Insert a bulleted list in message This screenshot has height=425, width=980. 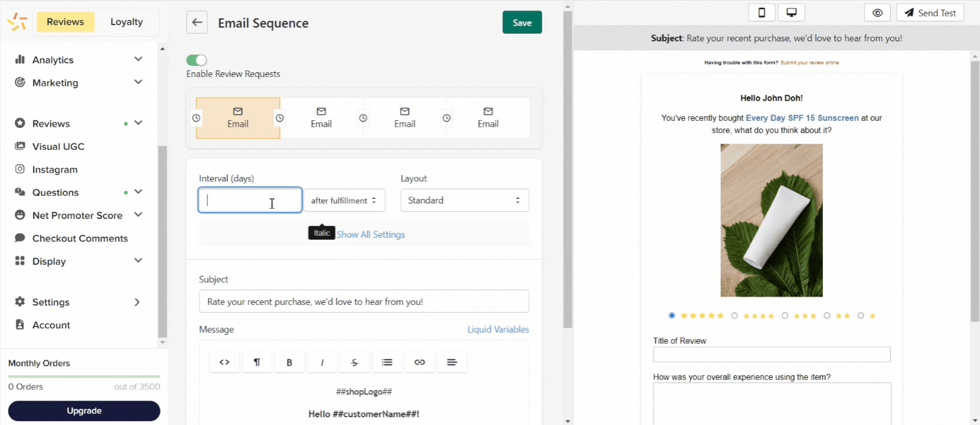coord(387,362)
